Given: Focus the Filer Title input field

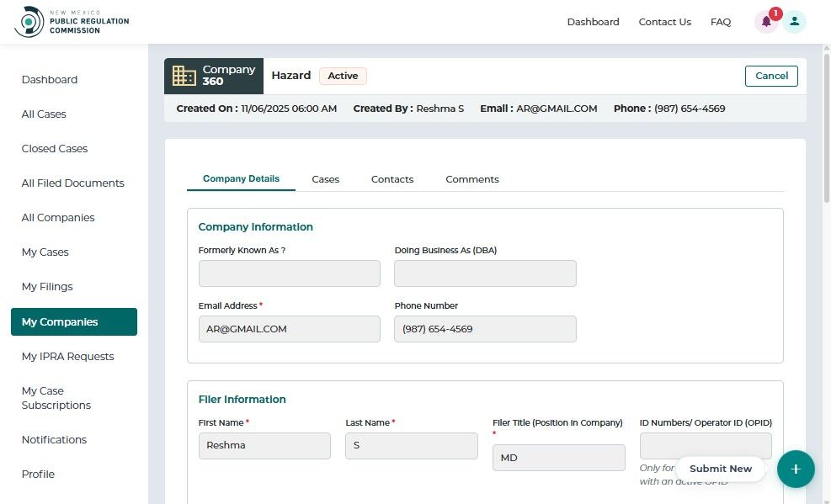Looking at the screenshot, I should 558,458.
